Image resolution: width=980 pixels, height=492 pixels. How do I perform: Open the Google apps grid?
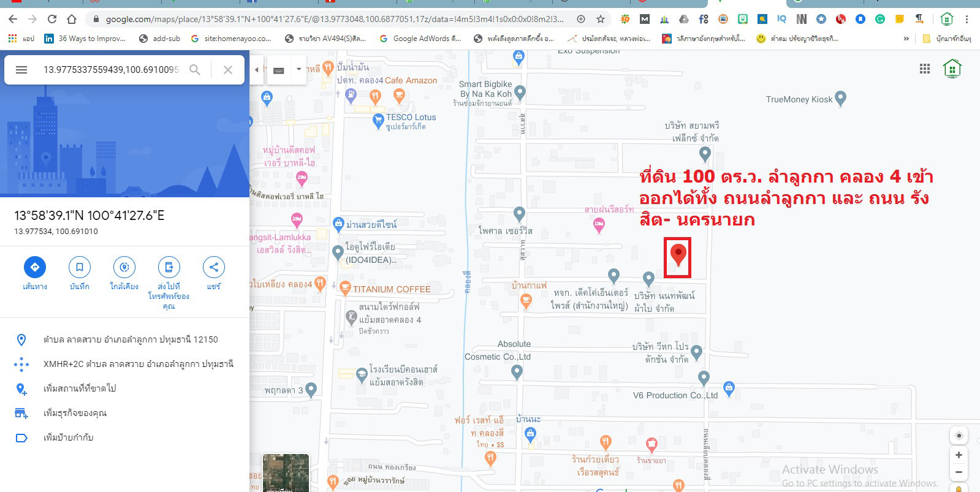click(925, 69)
